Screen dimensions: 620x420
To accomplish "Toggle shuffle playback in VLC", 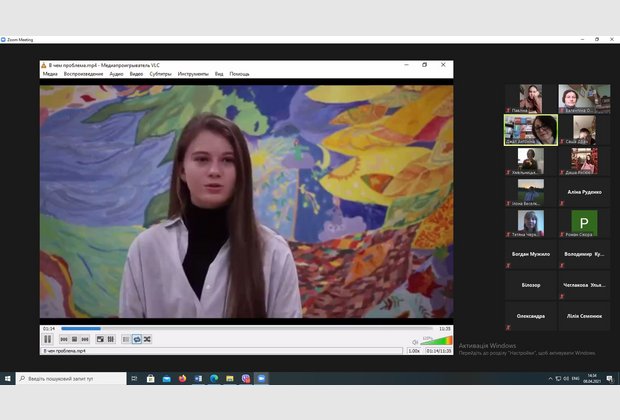I will click(147, 339).
